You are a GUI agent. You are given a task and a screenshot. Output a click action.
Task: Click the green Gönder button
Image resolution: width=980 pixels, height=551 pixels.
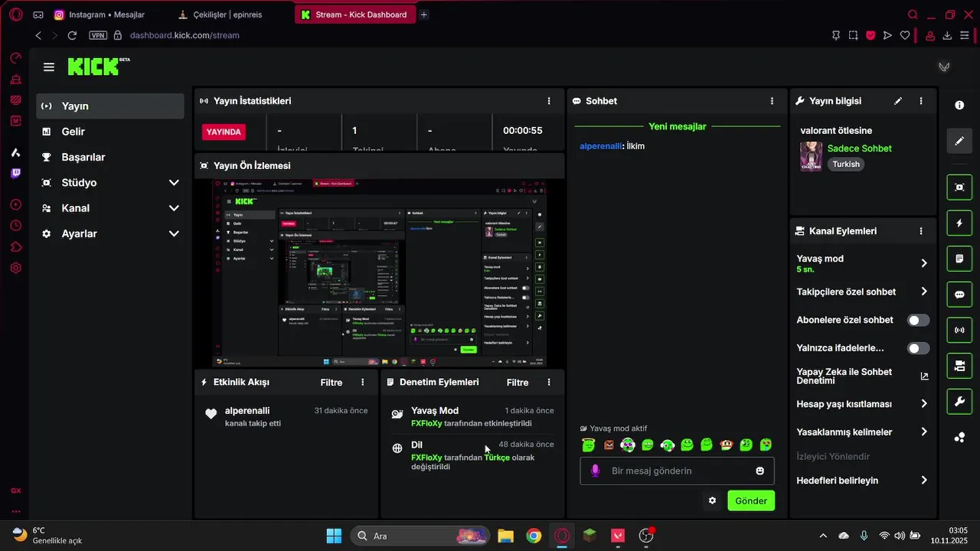[x=751, y=500]
